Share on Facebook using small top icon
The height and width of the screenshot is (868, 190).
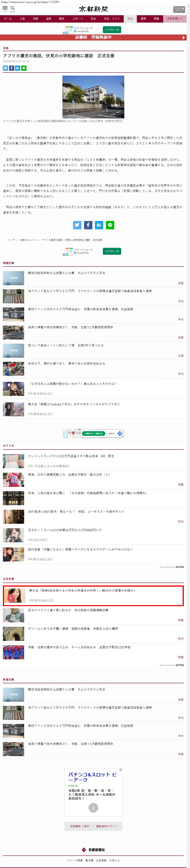[x=11, y=68]
